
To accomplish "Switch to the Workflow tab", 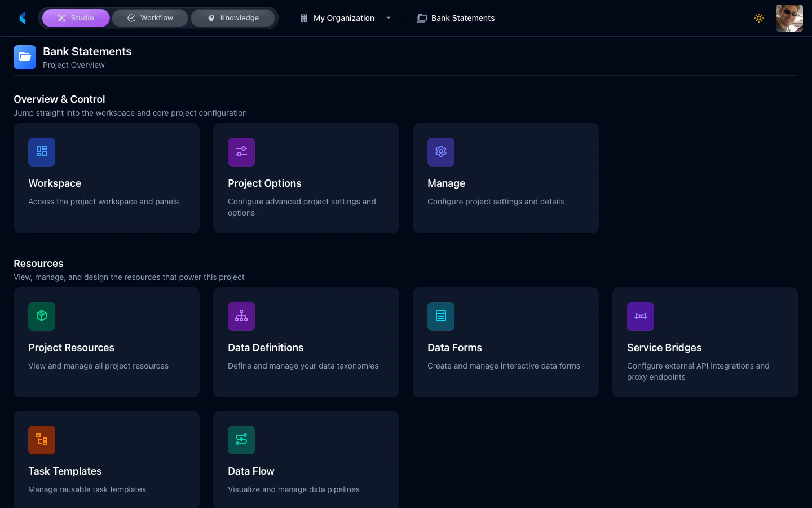I will 149,17.
